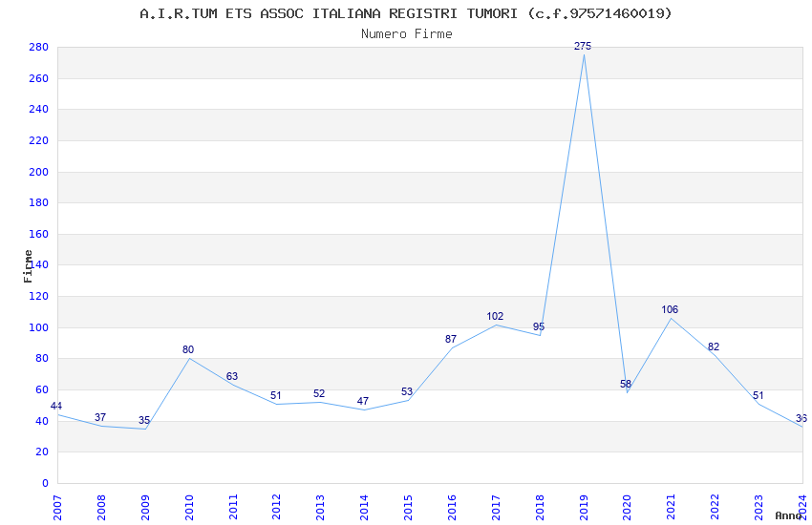Click the y-axis value 120

click(39, 296)
